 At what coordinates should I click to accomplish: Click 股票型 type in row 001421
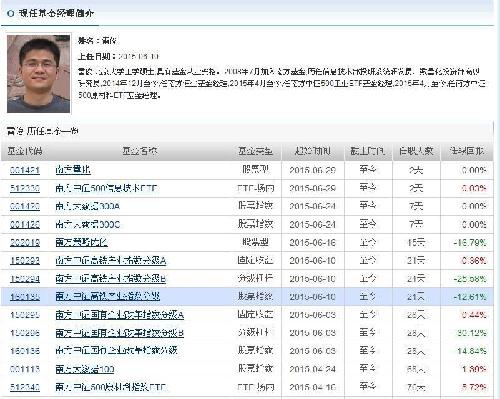pyautogui.click(x=255, y=170)
